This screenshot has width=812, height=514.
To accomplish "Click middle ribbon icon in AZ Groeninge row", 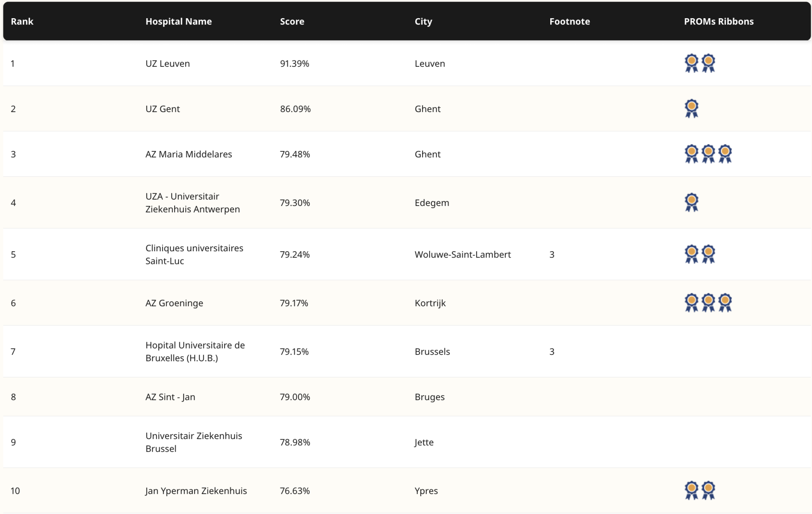I will coord(708,302).
